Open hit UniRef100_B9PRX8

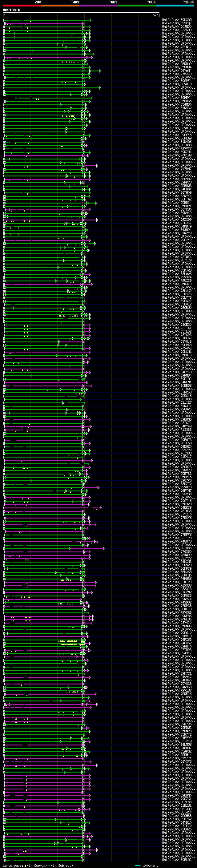coord(177,345)
